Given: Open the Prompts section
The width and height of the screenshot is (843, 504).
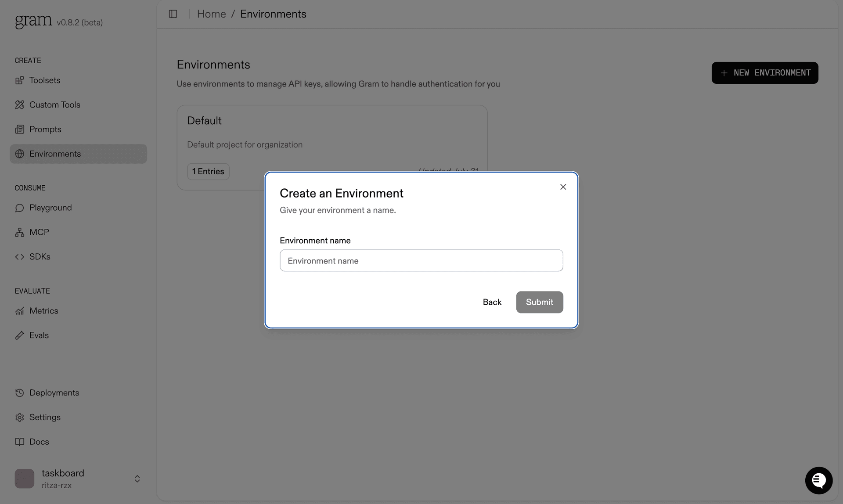Looking at the screenshot, I should coord(45,129).
